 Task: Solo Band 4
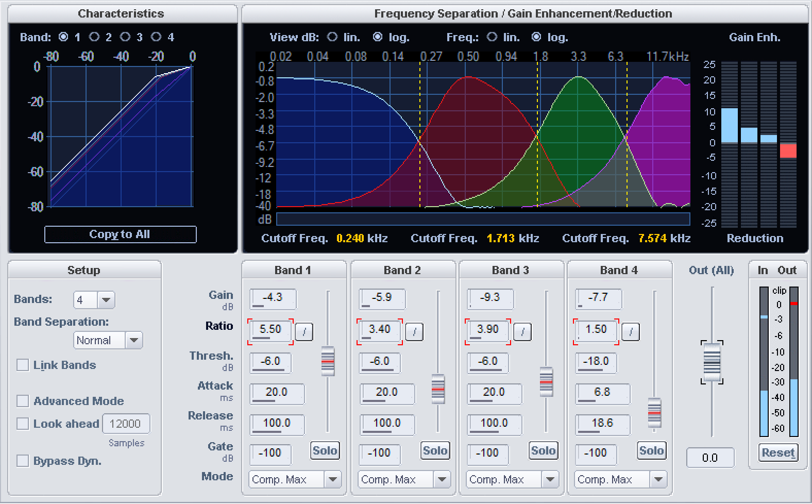pyautogui.click(x=651, y=450)
